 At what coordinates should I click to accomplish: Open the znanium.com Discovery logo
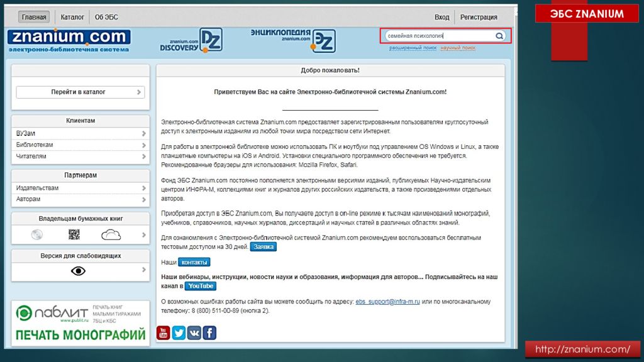click(191, 41)
